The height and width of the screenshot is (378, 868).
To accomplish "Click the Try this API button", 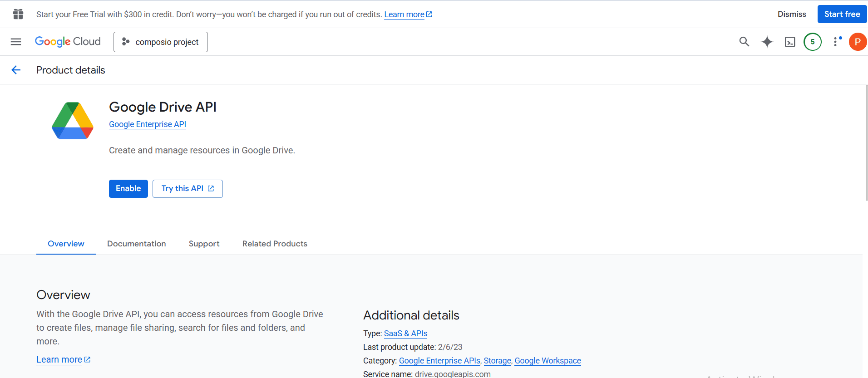I will tap(187, 189).
